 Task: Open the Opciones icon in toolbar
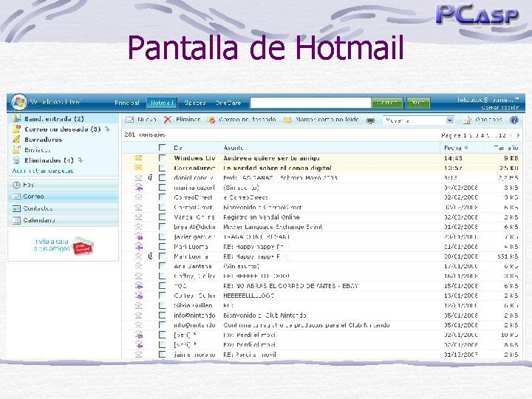point(467,120)
